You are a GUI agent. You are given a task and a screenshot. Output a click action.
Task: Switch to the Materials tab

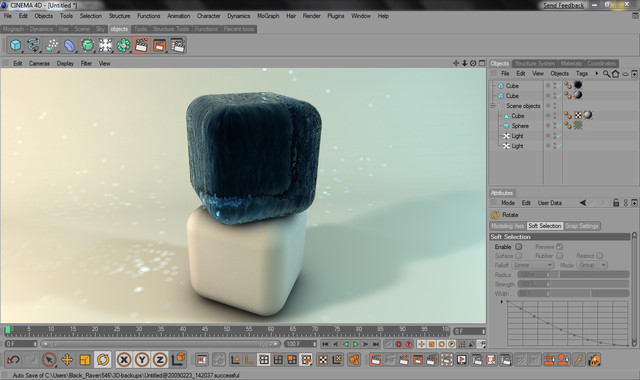click(x=571, y=63)
